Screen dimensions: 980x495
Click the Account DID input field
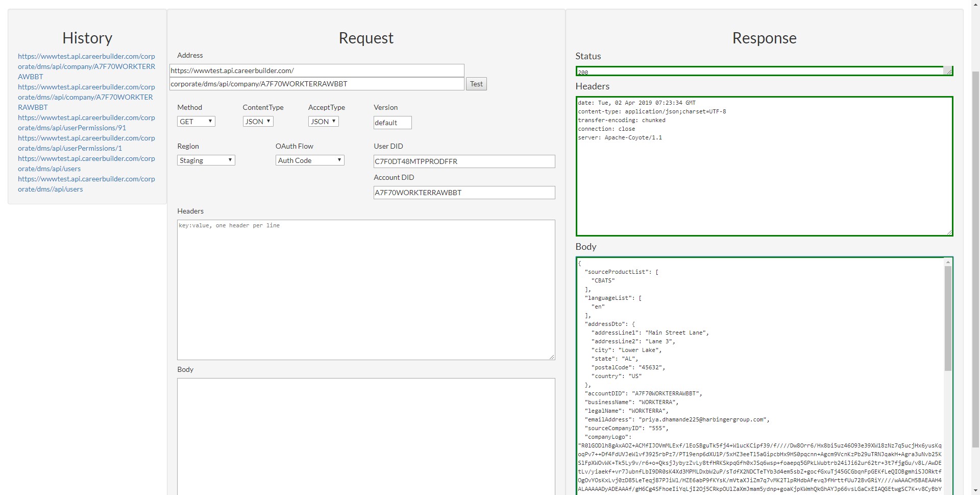click(464, 193)
